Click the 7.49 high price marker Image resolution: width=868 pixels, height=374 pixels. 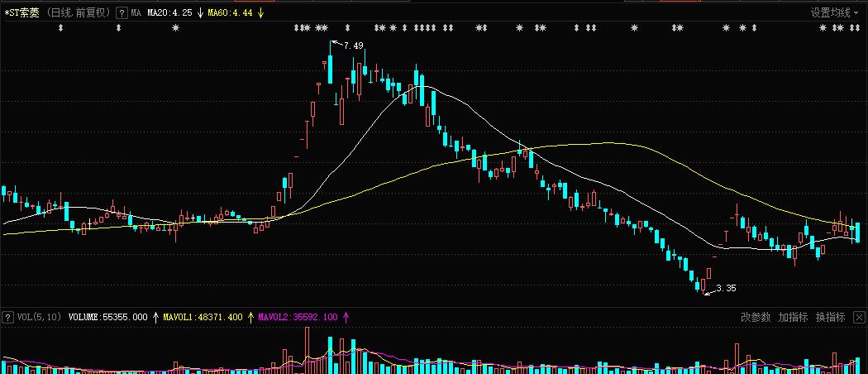pyautogui.click(x=353, y=46)
